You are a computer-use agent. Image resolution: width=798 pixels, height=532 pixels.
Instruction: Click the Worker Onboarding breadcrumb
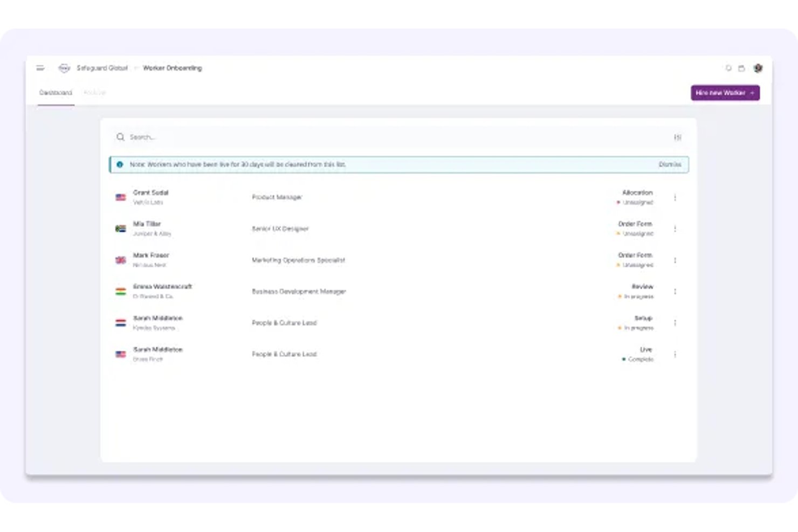click(173, 68)
